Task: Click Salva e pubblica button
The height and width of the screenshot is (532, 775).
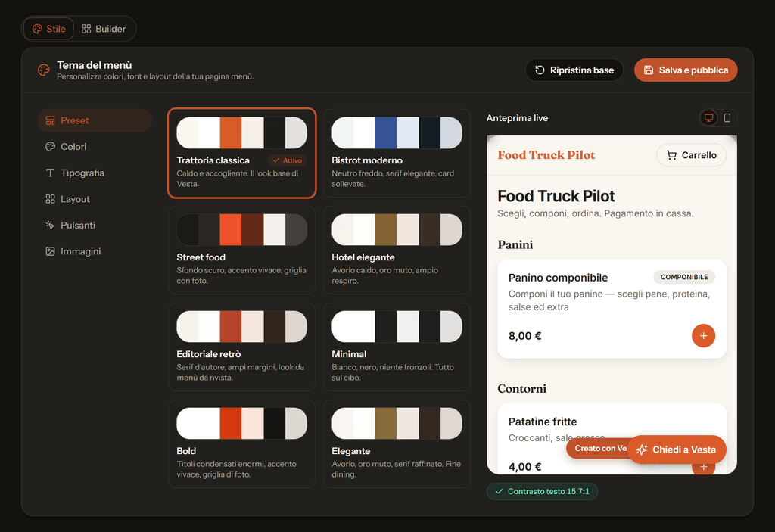Action: click(686, 70)
